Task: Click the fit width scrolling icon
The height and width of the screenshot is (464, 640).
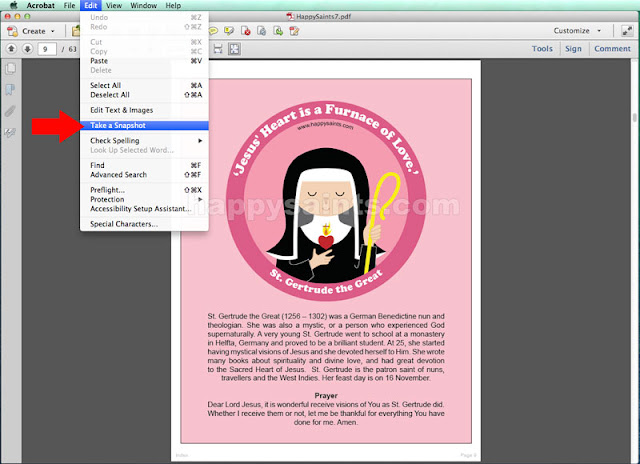Action: [218, 49]
